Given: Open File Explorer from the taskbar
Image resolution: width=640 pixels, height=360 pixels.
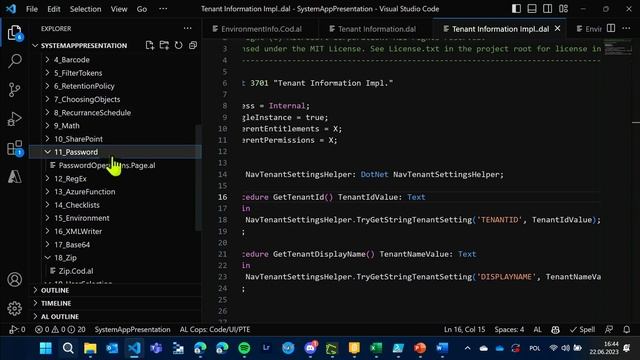Looking at the screenshot, I should click(x=90, y=348).
